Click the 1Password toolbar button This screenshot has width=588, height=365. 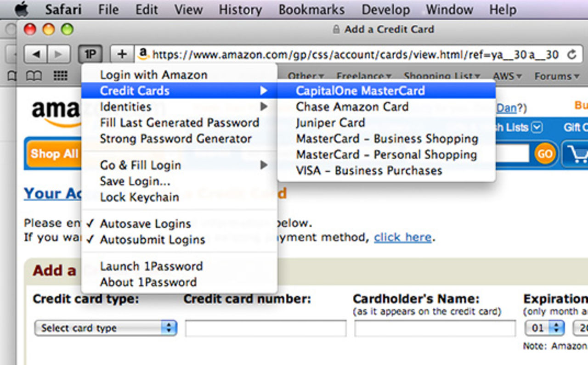(90, 55)
